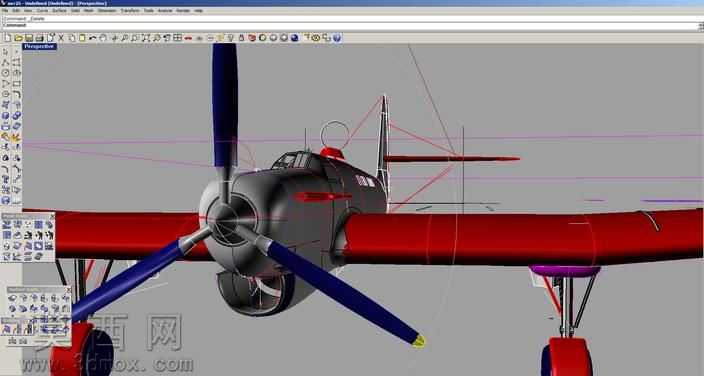Click the Paste icon
The height and width of the screenshot is (376, 704).
(82, 38)
